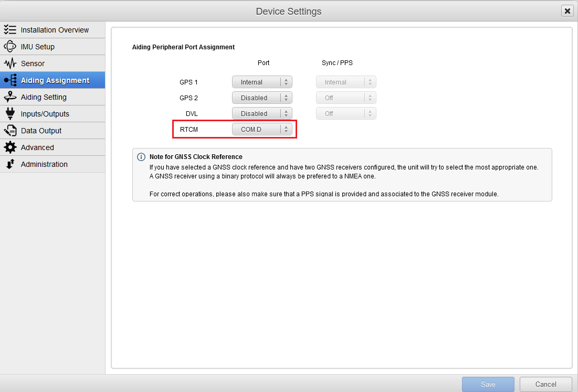The image size is (578, 392).
Task: Click the info icon in the GNSS note
Action: 141,157
